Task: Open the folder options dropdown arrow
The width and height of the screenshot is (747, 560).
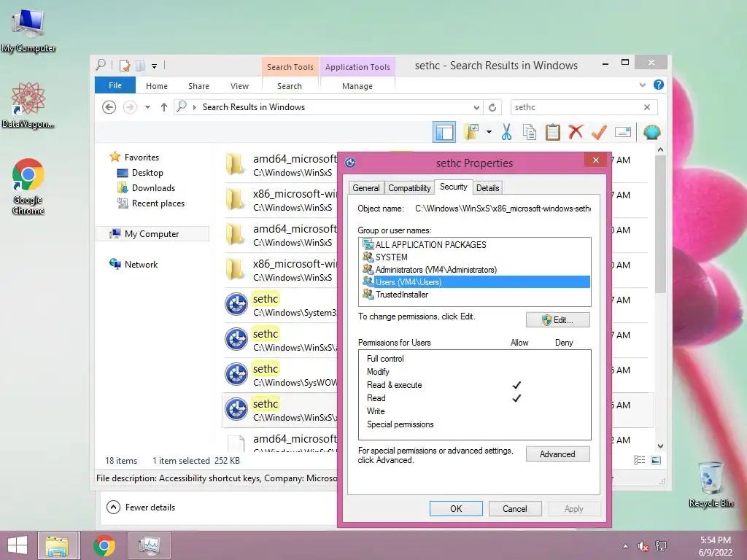Action: point(489,132)
